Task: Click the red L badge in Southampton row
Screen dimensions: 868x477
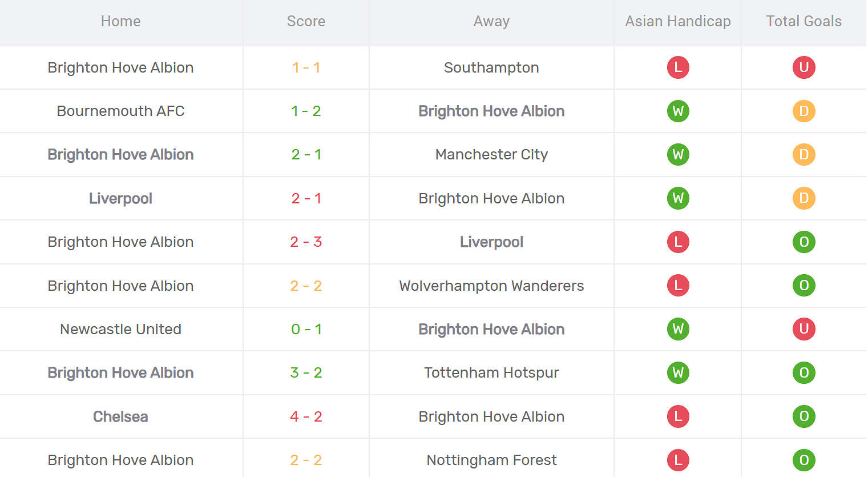Action: (x=678, y=67)
